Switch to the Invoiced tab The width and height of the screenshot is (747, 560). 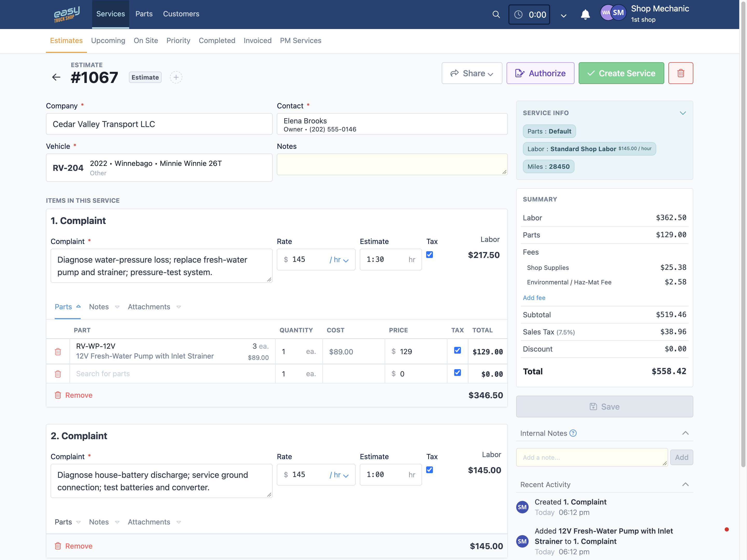tap(257, 40)
